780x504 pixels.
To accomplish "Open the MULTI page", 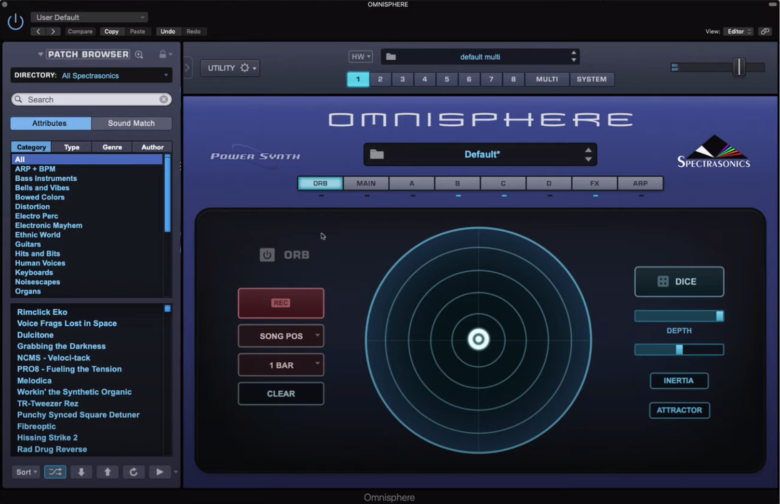I will [547, 79].
